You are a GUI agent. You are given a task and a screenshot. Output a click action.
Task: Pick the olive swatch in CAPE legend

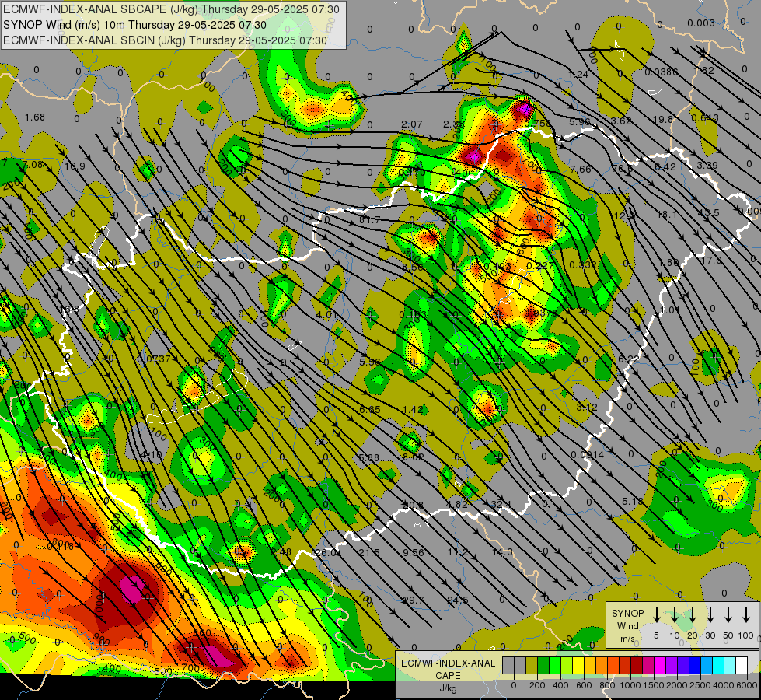532,666
